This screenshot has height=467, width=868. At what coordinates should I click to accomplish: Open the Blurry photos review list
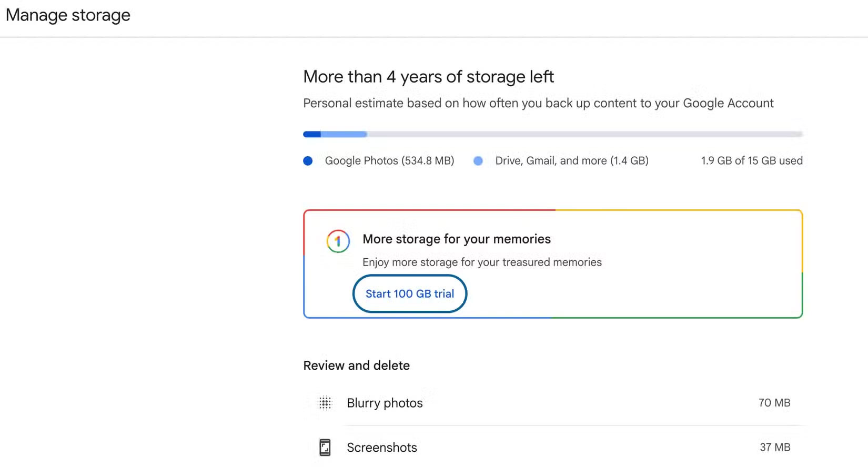pyautogui.click(x=385, y=403)
